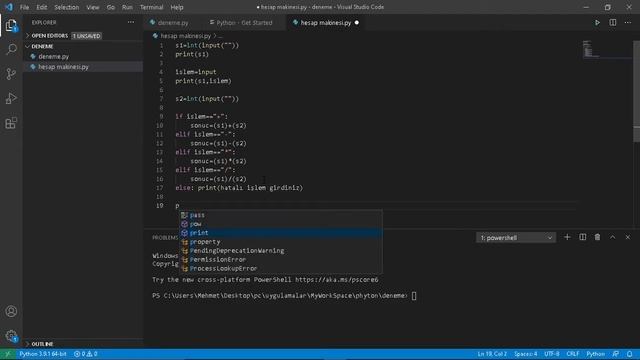Split the editor to the right
Image resolution: width=640 pixels, height=360 pixels.
click(613, 23)
